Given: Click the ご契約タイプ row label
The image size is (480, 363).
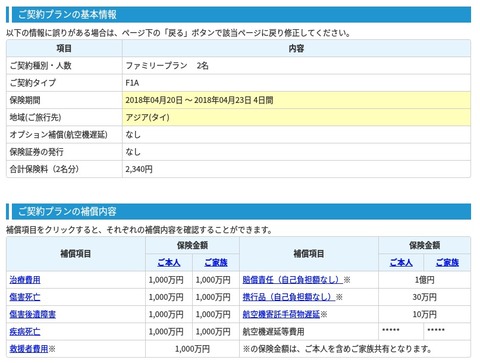Looking at the screenshot, I should tap(33, 83).
